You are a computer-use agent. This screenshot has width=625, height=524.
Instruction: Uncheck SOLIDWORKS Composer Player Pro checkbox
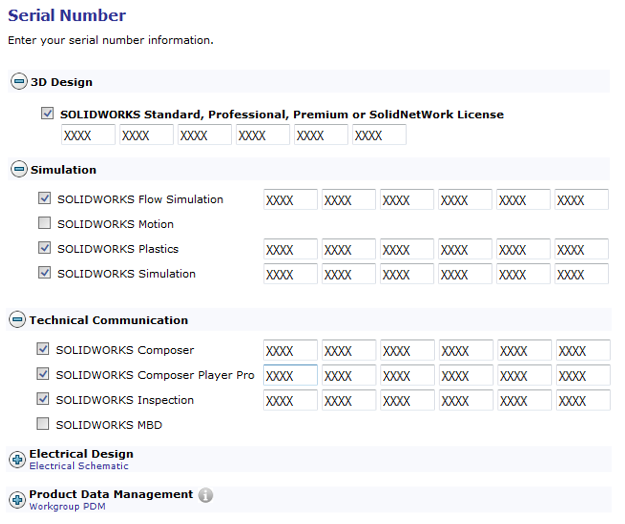pyautogui.click(x=43, y=374)
